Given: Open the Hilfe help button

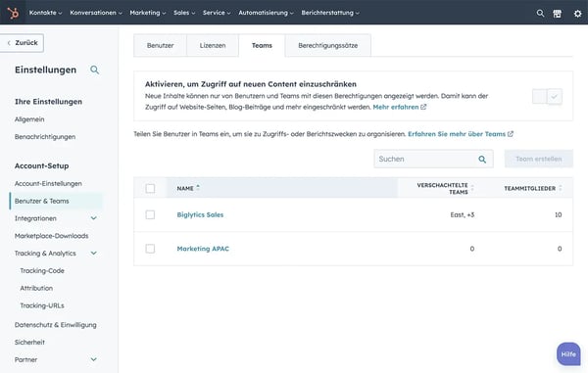Looking at the screenshot, I should pyautogui.click(x=568, y=353).
